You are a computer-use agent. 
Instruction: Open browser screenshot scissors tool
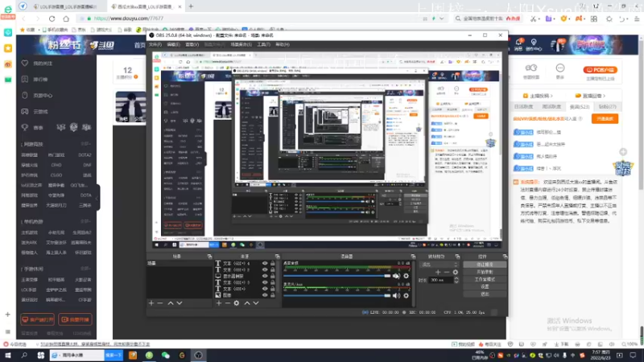[x=533, y=19]
